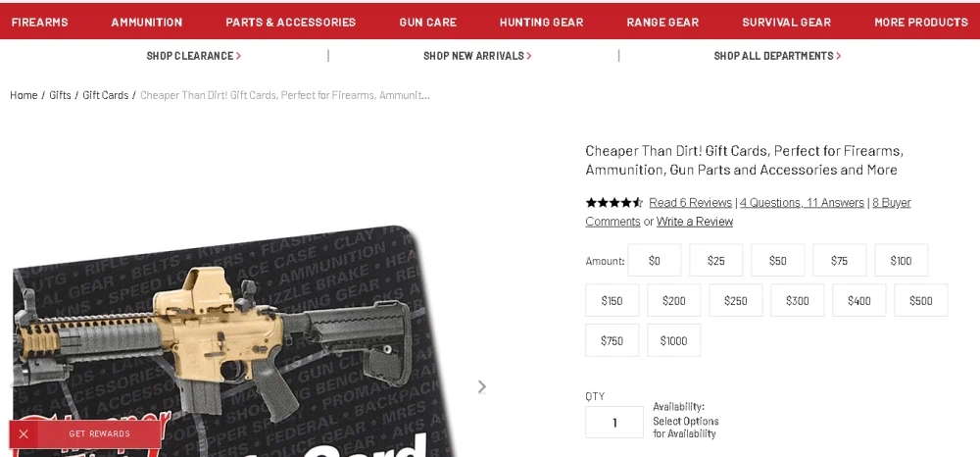Show the next product image with the arrow
The width and height of the screenshot is (980, 457).
482,387
